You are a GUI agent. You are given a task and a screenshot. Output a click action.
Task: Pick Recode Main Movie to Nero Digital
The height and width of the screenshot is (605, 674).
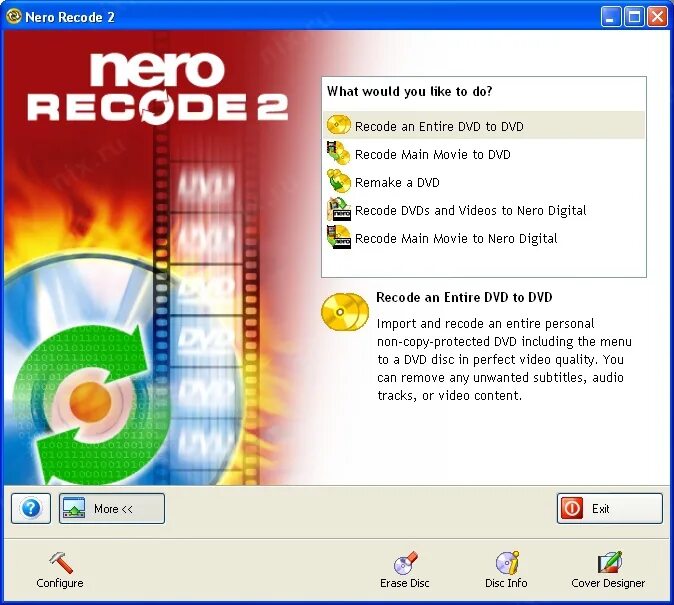pyautogui.click(x=484, y=238)
